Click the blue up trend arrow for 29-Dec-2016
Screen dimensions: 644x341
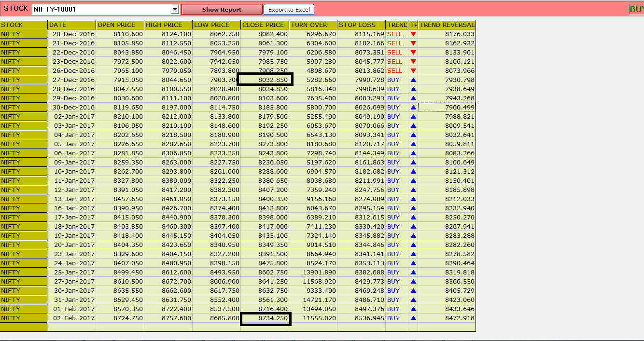point(413,98)
